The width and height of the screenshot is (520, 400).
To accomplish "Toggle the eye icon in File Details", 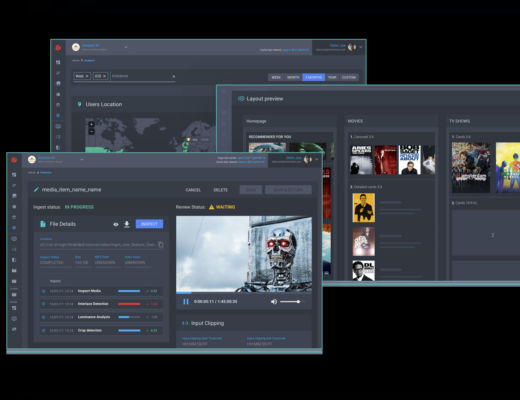I will [116, 224].
